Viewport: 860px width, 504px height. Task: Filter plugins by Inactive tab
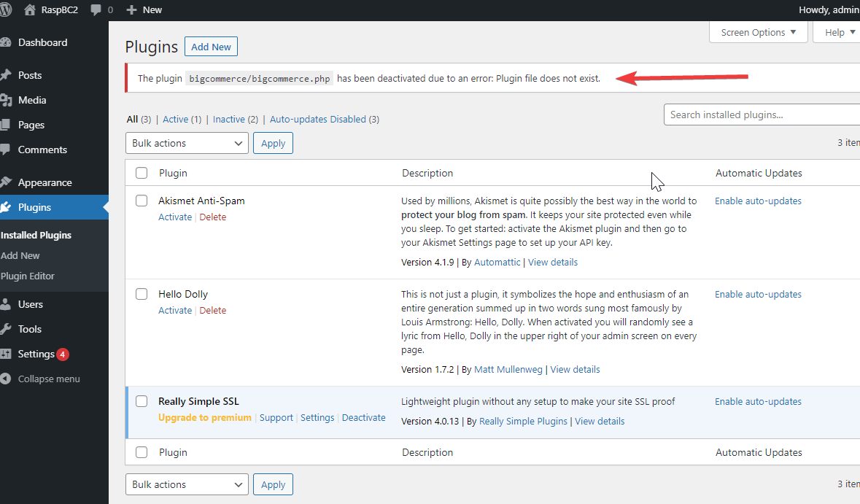pyautogui.click(x=228, y=119)
